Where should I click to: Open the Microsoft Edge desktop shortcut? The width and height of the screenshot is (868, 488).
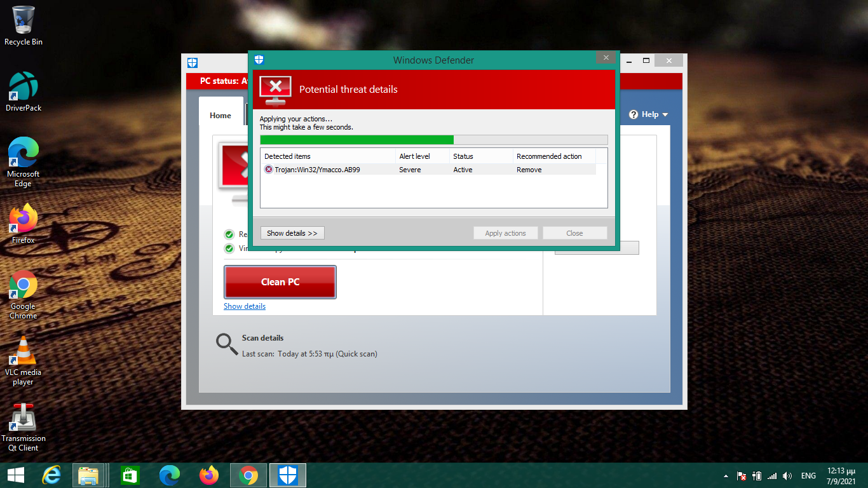tap(24, 162)
